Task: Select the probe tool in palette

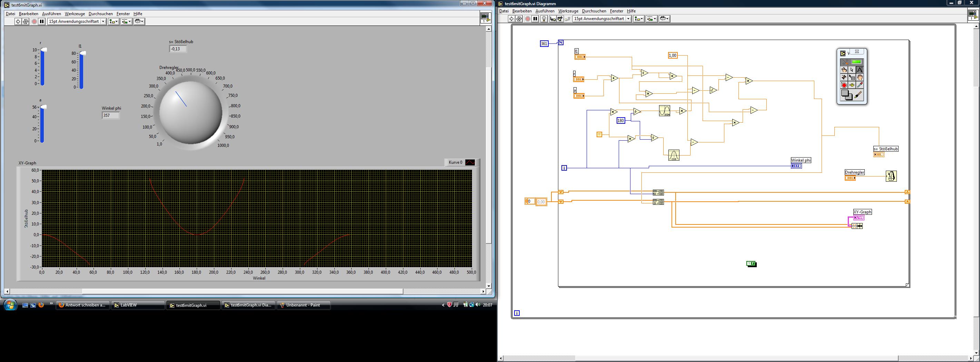Action: (x=852, y=85)
